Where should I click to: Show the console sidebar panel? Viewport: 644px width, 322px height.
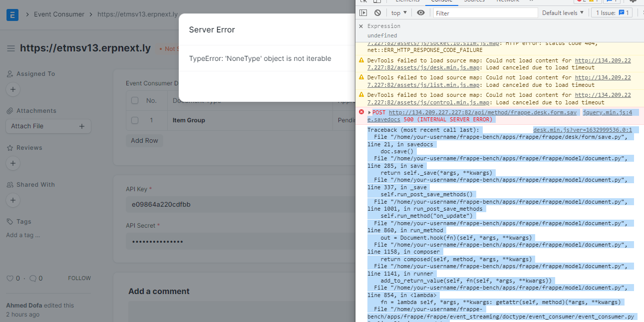point(364,12)
